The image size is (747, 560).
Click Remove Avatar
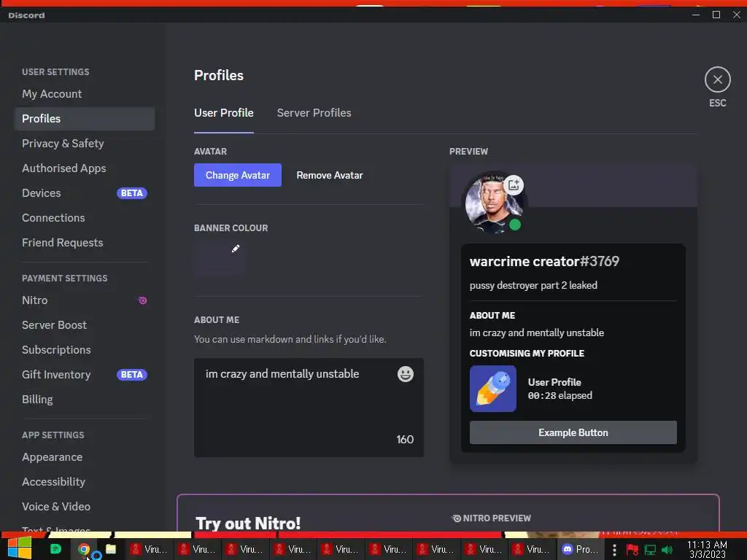330,175
